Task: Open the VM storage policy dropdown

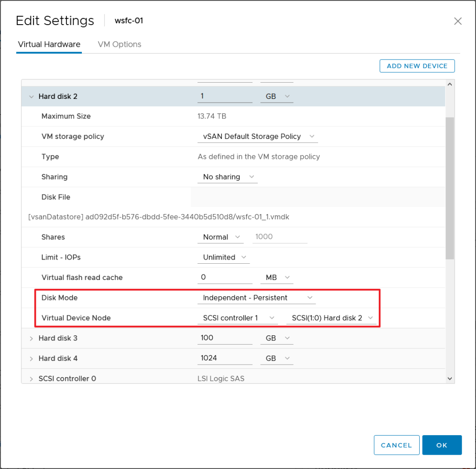Action: click(258, 137)
